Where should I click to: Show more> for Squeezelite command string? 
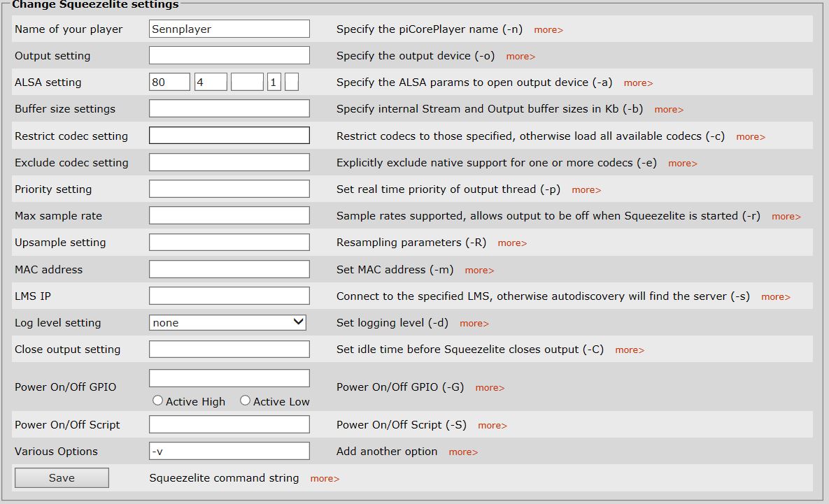click(x=325, y=479)
